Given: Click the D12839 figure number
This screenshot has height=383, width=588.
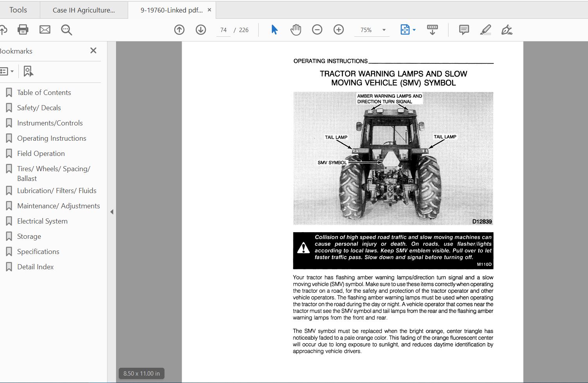Looking at the screenshot, I should [482, 222].
